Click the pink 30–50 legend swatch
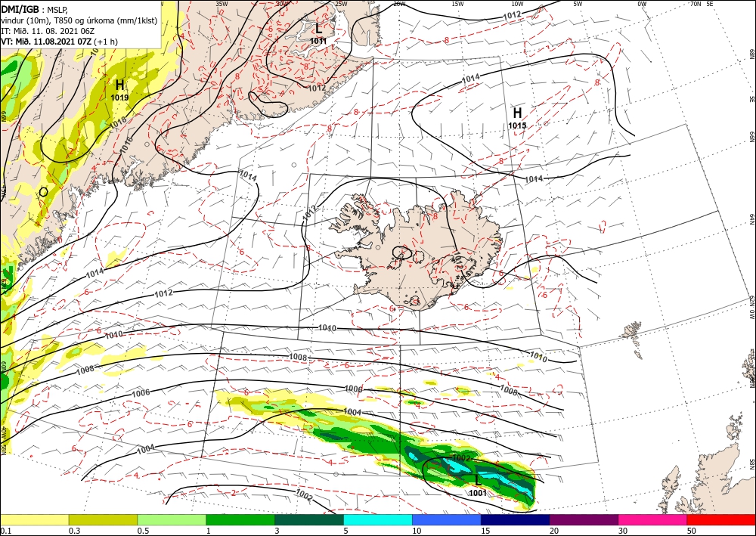756x536 pixels. click(x=653, y=519)
